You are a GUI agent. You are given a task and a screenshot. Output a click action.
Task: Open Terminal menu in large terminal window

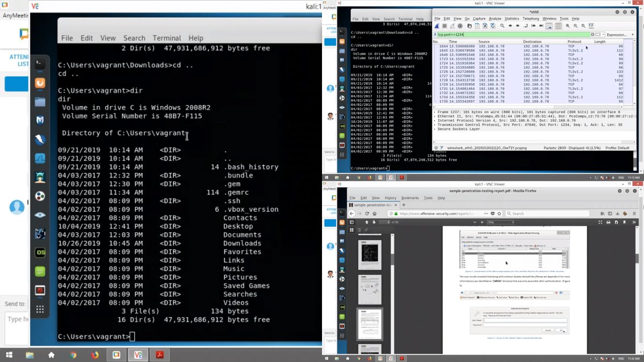click(166, 38)
